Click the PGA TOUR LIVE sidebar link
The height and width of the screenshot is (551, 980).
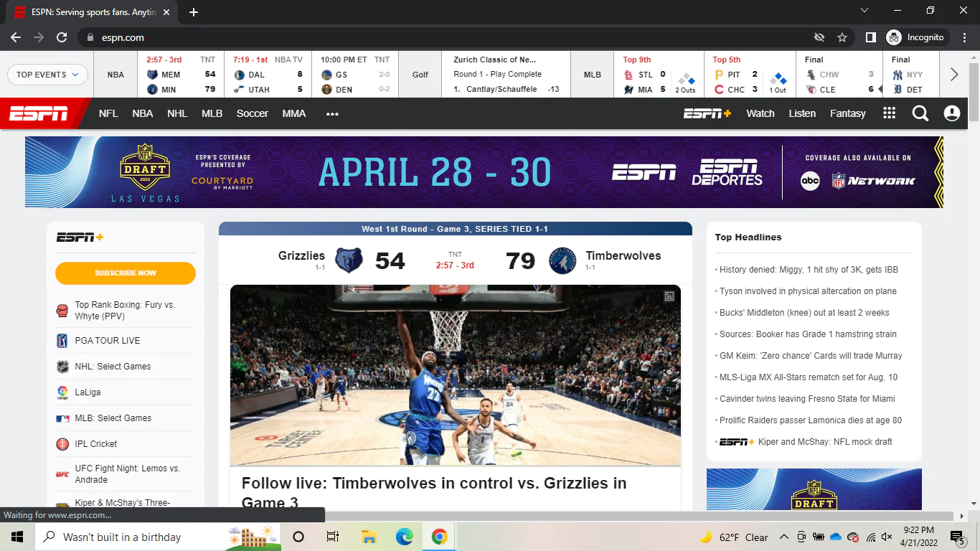pos(108,341)
